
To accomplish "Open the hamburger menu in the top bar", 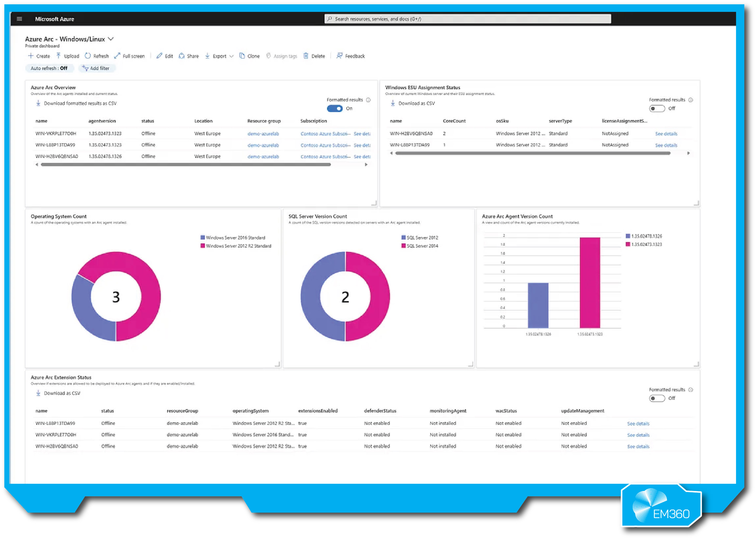I will pyautogui.click(x=19, y=19).
